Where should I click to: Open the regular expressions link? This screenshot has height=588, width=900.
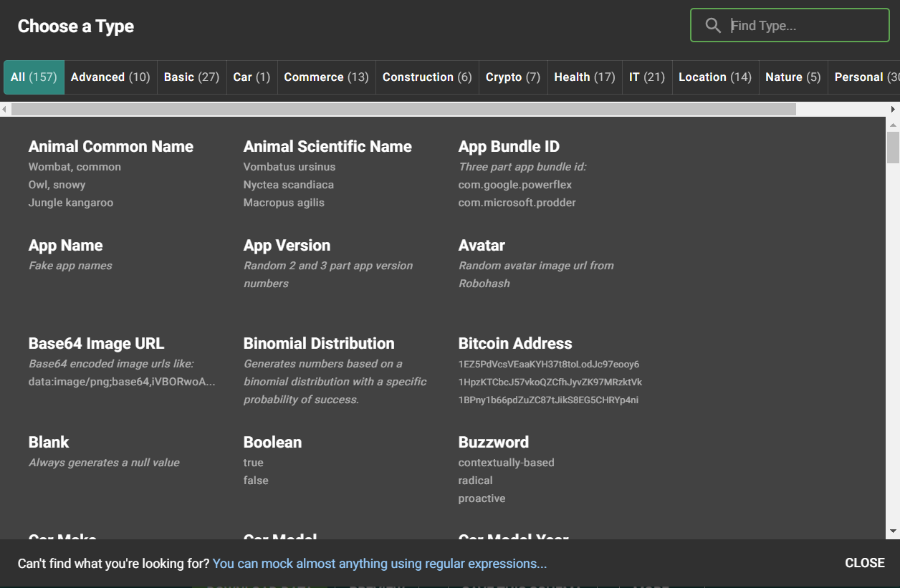[379, 564]
